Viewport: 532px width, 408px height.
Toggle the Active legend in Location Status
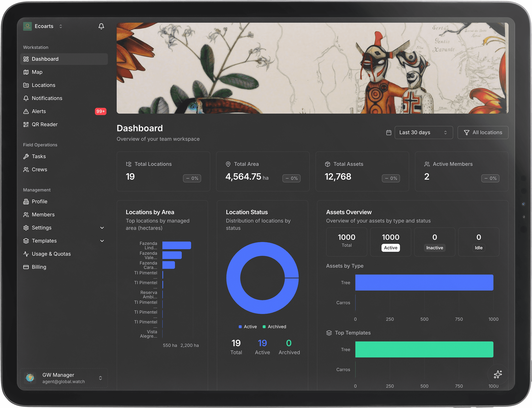click(x=248, y=327)
